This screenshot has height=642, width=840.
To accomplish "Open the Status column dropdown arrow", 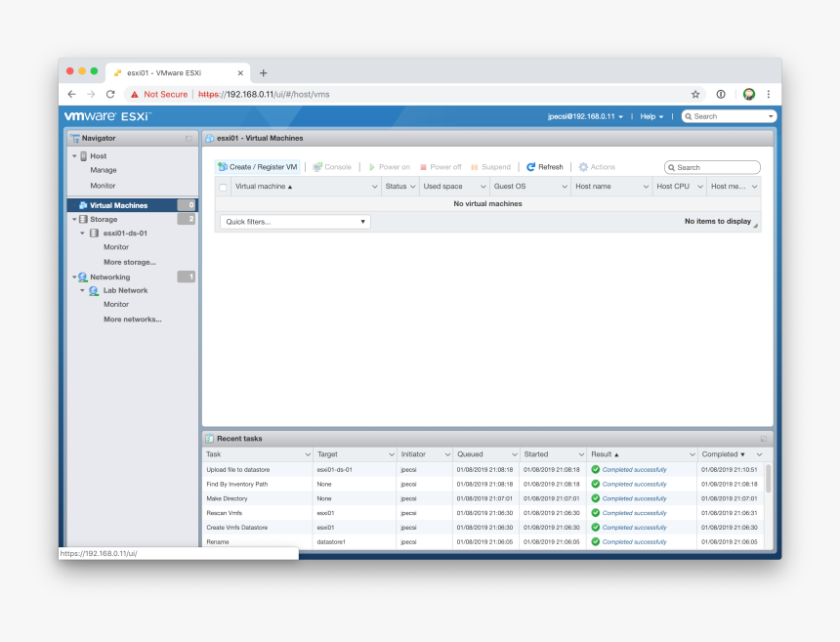I will [x=412, y=186].
